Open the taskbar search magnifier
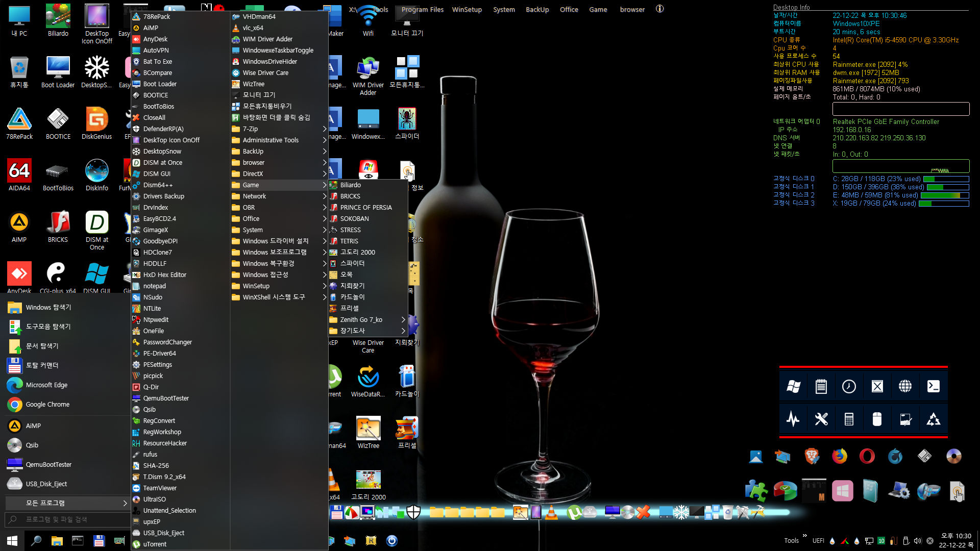 click(36, 541)
